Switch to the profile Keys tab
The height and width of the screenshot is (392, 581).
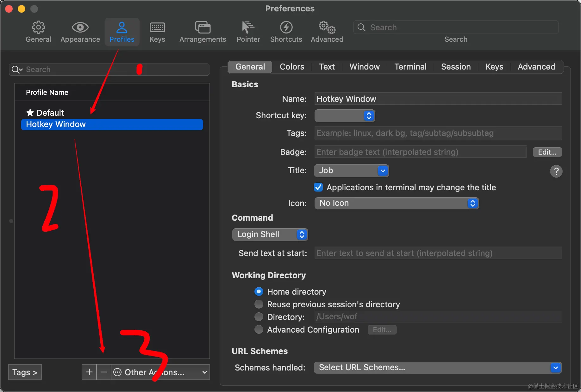(494, 67)
